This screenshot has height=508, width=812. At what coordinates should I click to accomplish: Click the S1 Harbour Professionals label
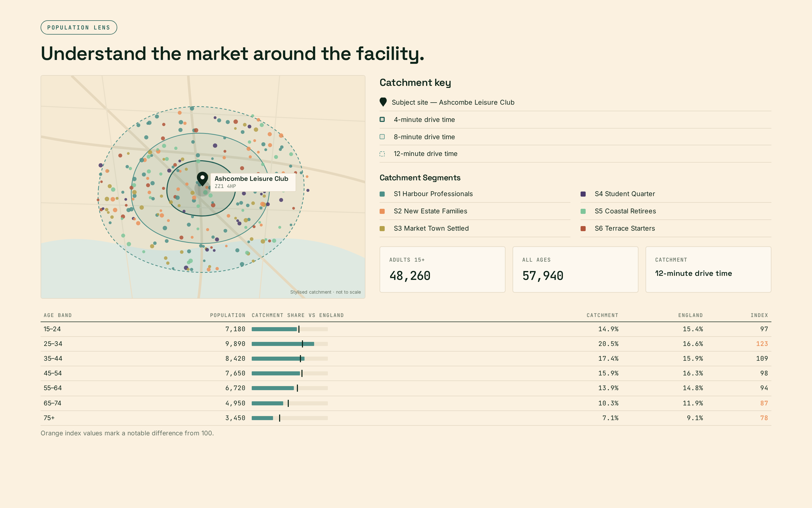point(433,194)
